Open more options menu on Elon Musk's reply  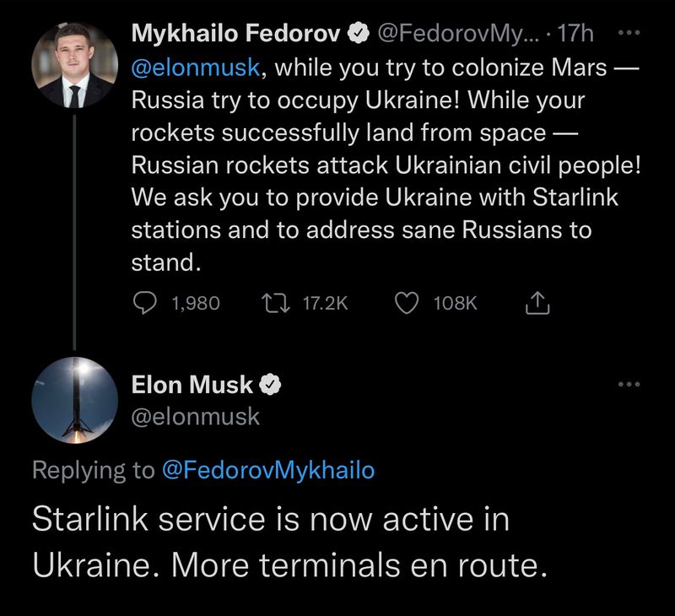629,385
